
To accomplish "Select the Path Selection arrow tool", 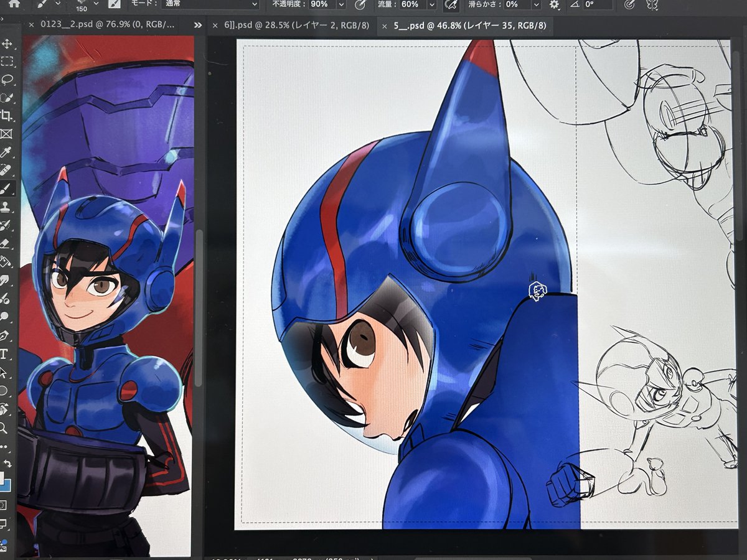I will 5,373.
